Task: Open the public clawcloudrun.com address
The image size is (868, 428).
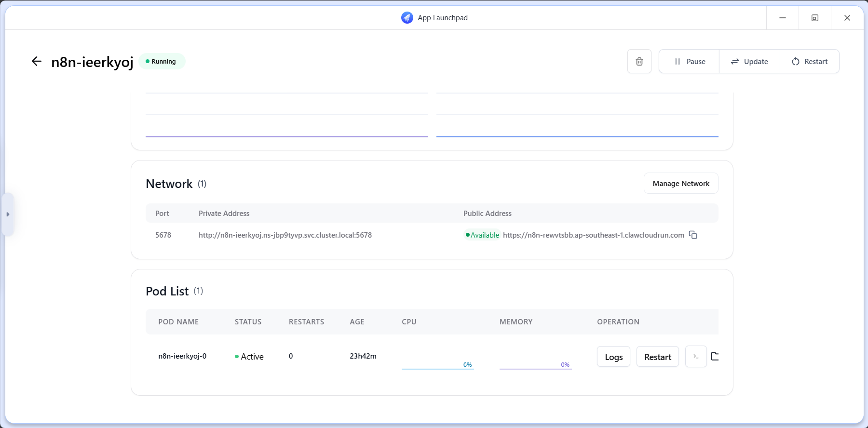Action: tap(593, 235)
